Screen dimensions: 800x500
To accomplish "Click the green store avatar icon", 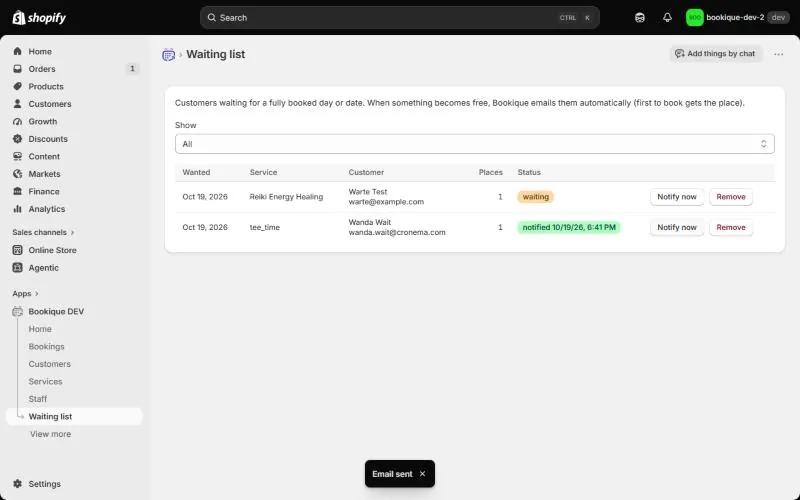I will tap(694, 18).
